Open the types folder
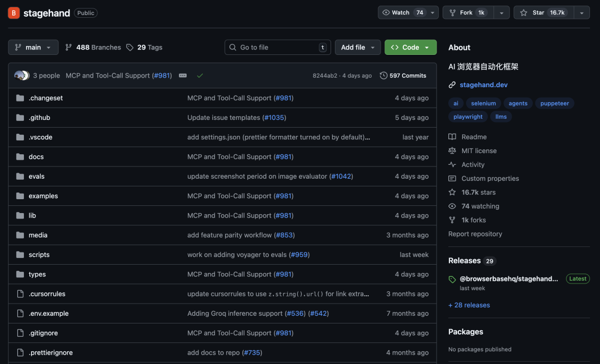This screenshot has width=600, height=364. 37,274
